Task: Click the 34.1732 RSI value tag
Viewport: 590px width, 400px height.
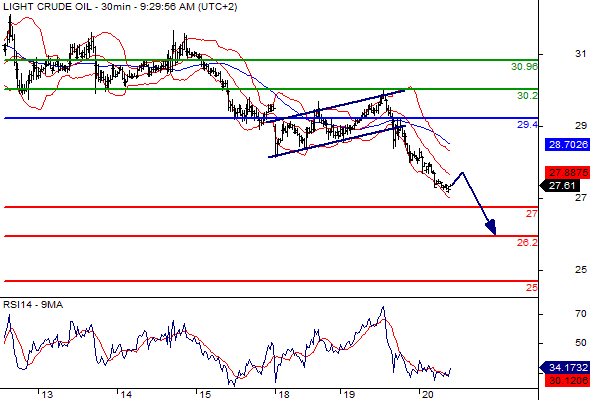Action: 565,368
